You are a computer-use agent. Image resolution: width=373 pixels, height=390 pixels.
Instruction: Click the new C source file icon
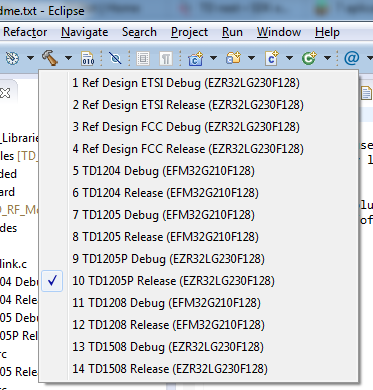pos(272,58)
